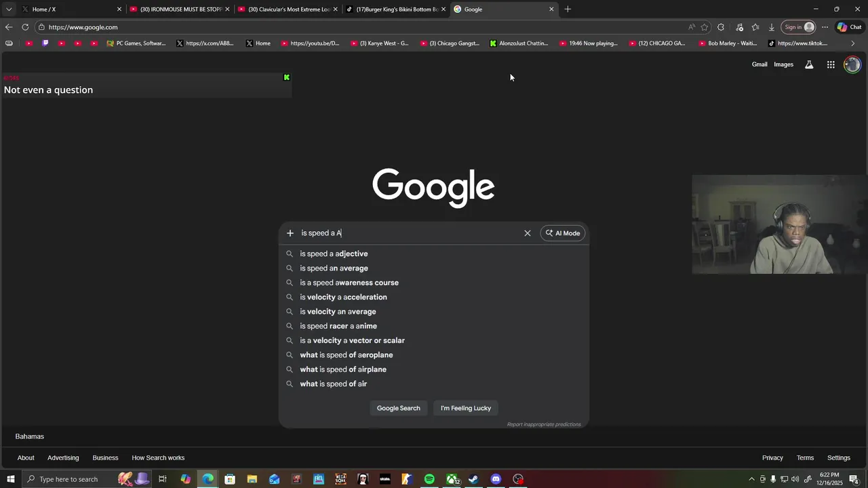The image size is (868, 488).
Task: Open the Kanye West bookmark
Action: coord(379,43)
